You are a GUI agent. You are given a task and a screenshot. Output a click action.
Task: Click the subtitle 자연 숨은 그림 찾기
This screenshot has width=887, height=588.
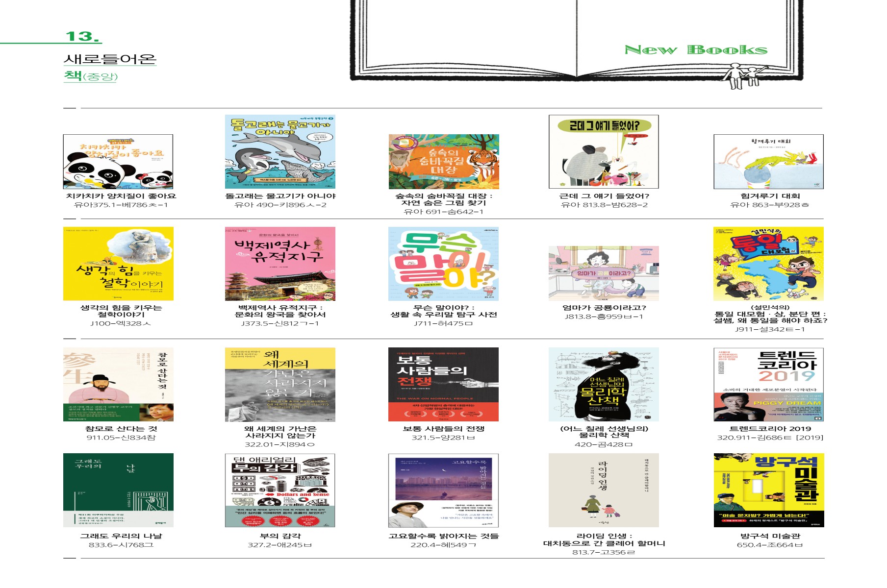pos(443,203)
